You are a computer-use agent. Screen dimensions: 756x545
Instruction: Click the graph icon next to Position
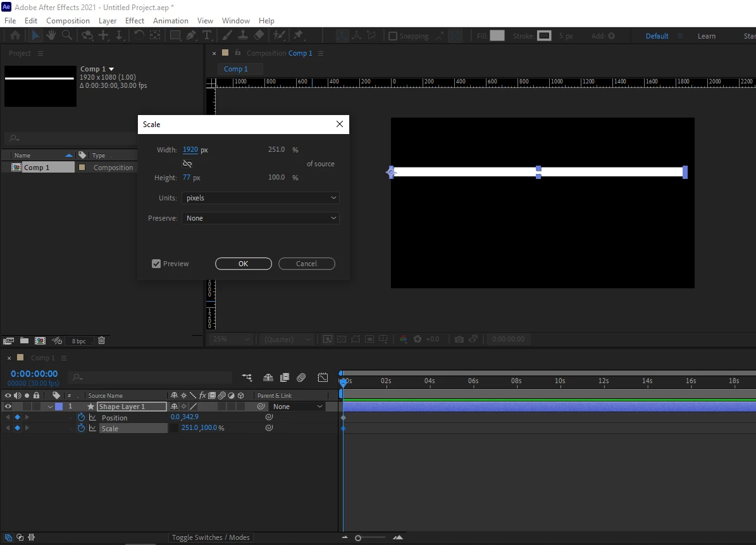tap(92, 417)
